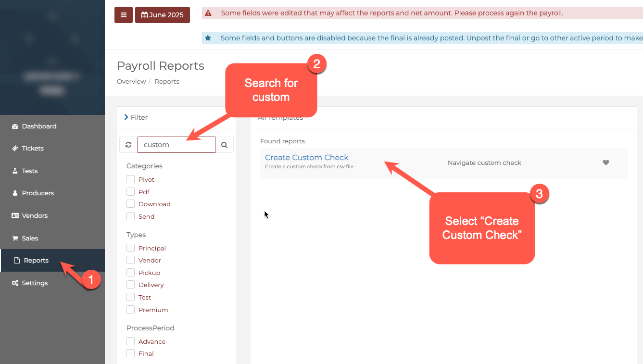Click the "Payroll Reports" page heading

[161, 66]
